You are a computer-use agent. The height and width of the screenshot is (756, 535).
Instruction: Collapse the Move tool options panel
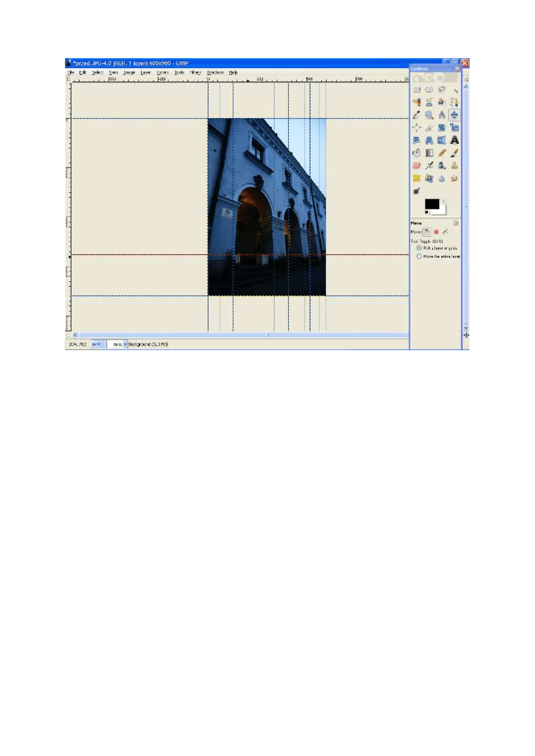click(x=456, y=223)
